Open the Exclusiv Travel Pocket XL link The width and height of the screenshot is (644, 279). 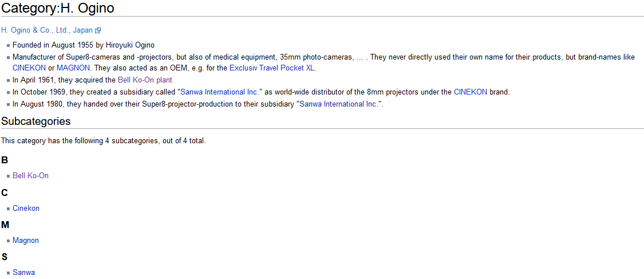[x=272, y=68]
